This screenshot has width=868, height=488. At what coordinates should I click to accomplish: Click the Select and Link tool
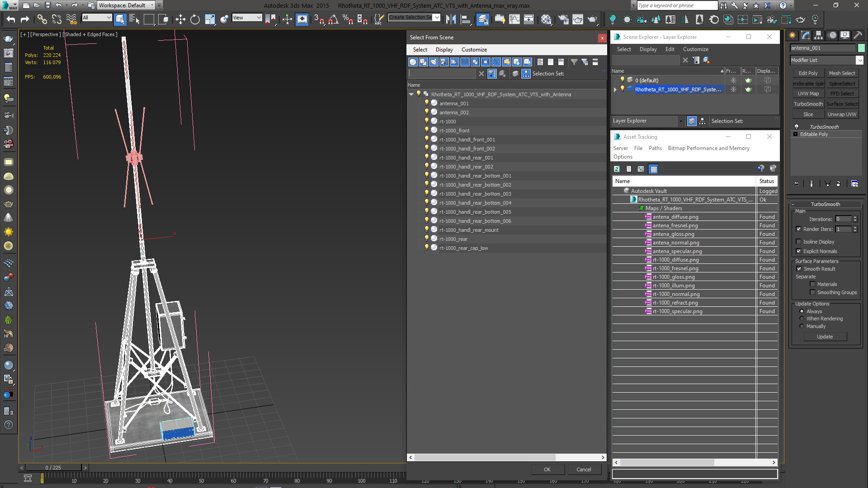[42, 19]
